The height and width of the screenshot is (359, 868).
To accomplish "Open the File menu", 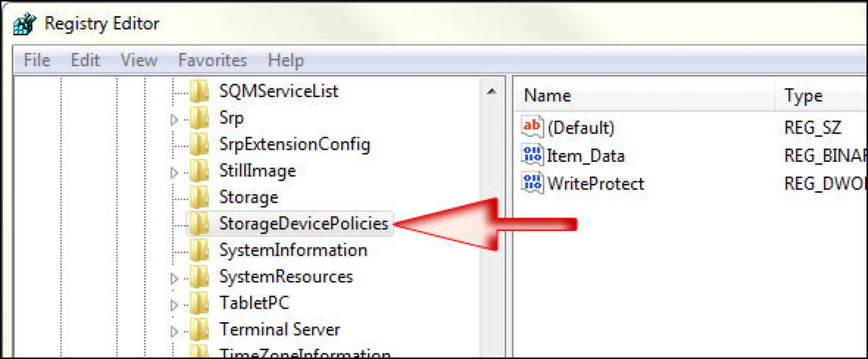I will tap(37, 60).
